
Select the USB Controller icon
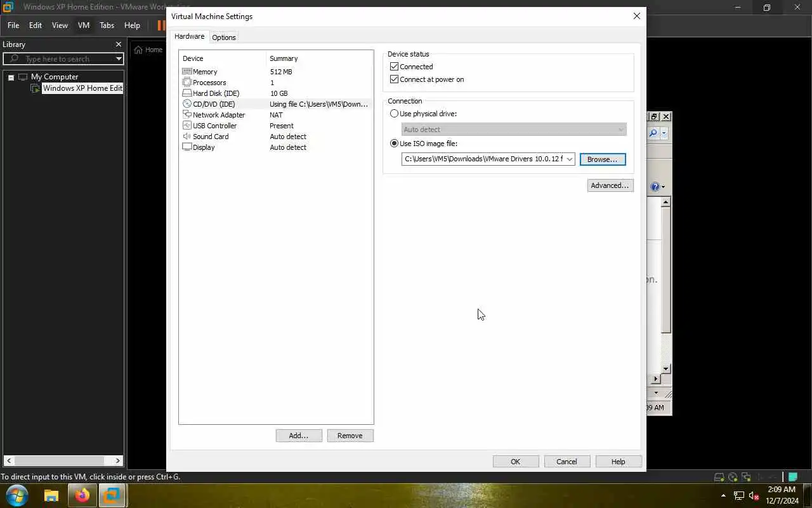(x=187, y=126)
